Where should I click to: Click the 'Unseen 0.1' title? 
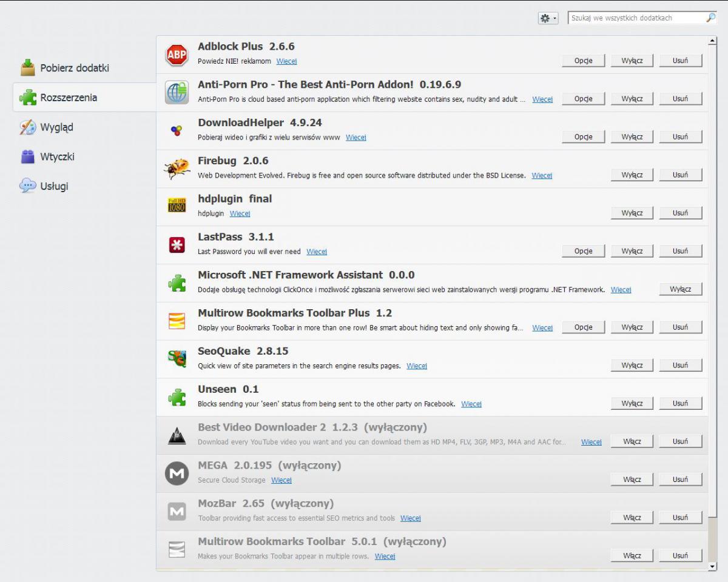click(x=228, y=389)
